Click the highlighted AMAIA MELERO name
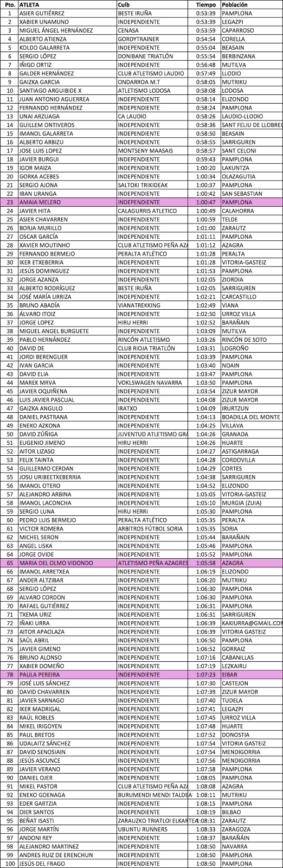Screen dimensions: 283x868 pos(40,202)
